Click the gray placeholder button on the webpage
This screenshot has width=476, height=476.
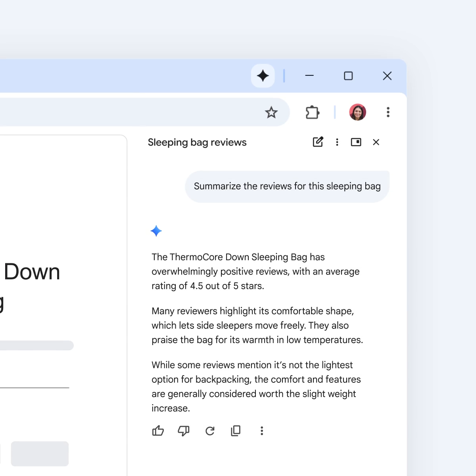pos(40,453)
